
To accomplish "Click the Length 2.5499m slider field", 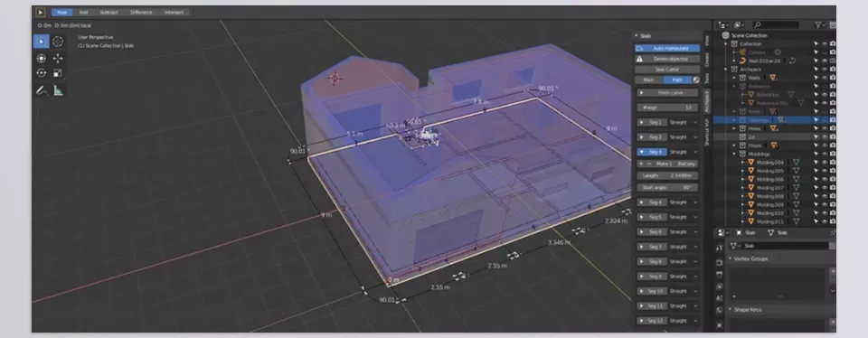I will (667, 176).
